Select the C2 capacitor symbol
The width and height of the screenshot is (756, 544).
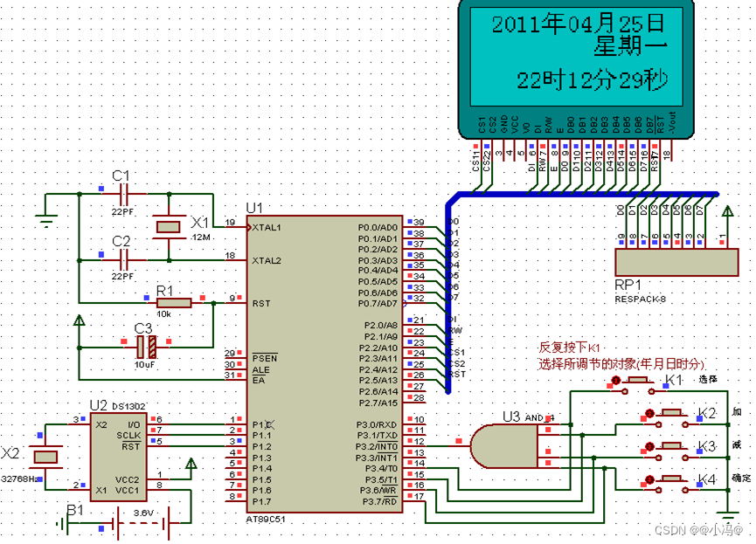pyautogui.click(x=123, y=260)
